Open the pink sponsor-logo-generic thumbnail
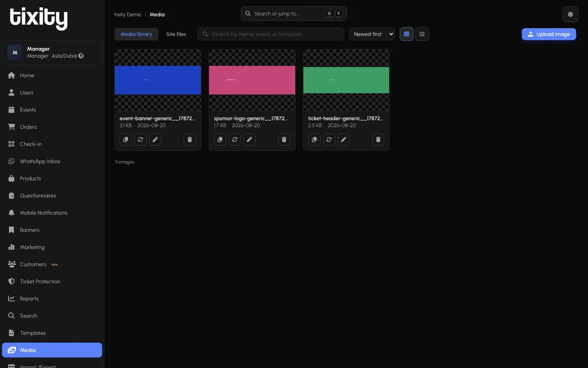This screenshot has height=368, width=588. coord(252,80)
